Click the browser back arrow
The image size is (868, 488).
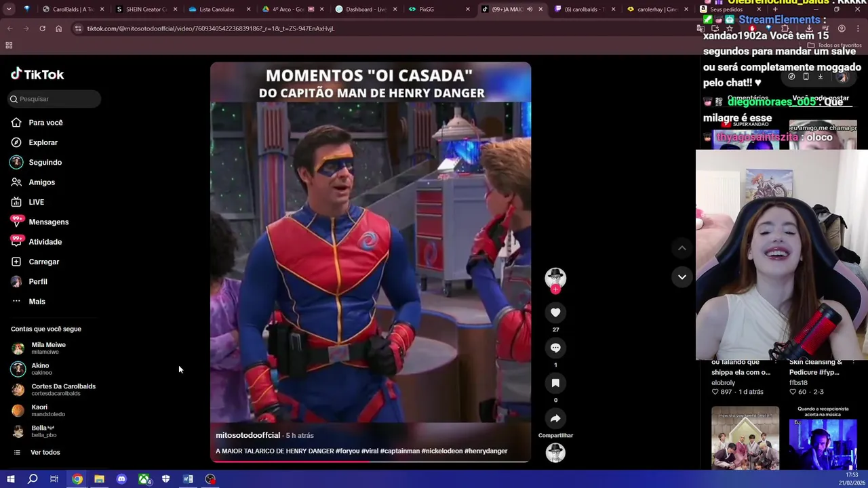point(9,28)
